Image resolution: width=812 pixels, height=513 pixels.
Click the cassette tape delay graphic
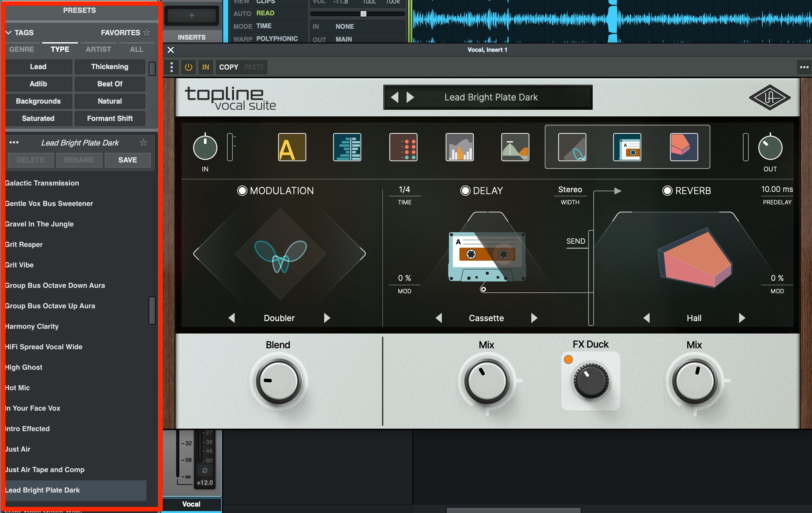coord(487,257)
